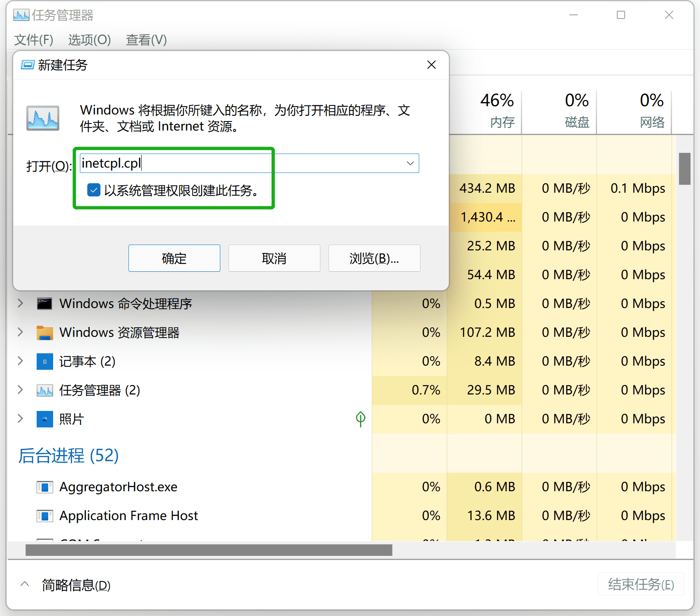
Task: Open the 查看(V) menu
Action: click(x=146, y=40)
